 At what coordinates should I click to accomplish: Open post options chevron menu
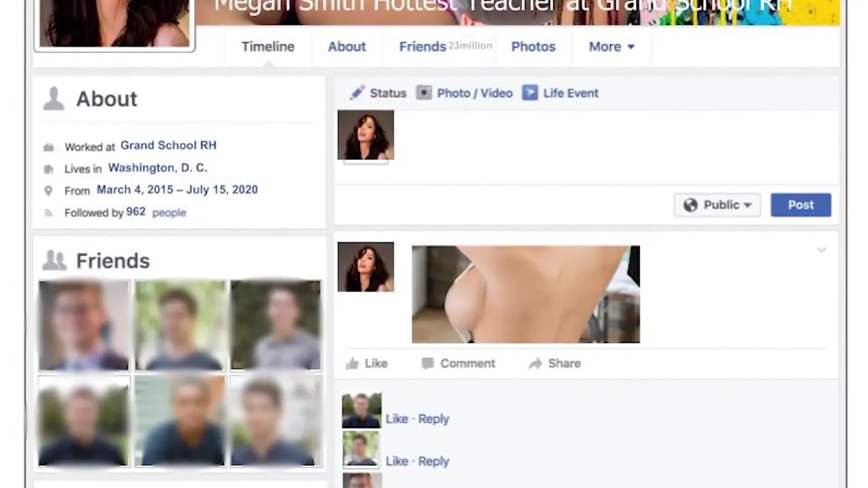click(821, 250)
